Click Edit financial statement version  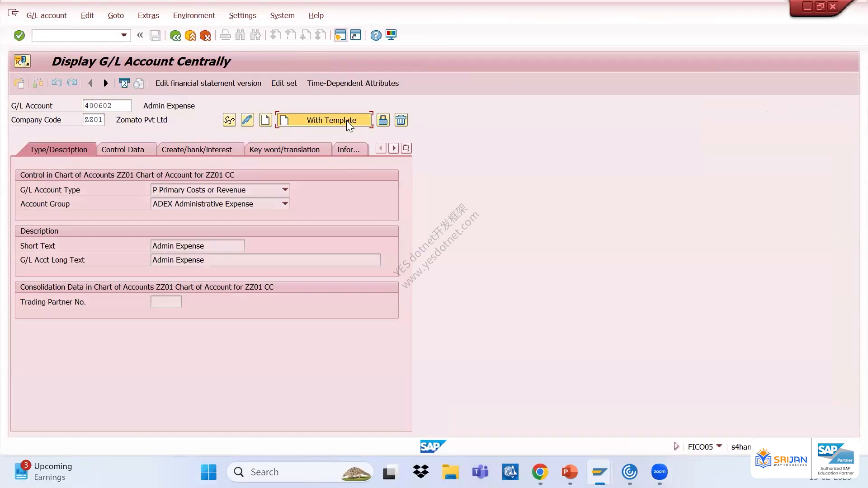click(x=208, y=83)
